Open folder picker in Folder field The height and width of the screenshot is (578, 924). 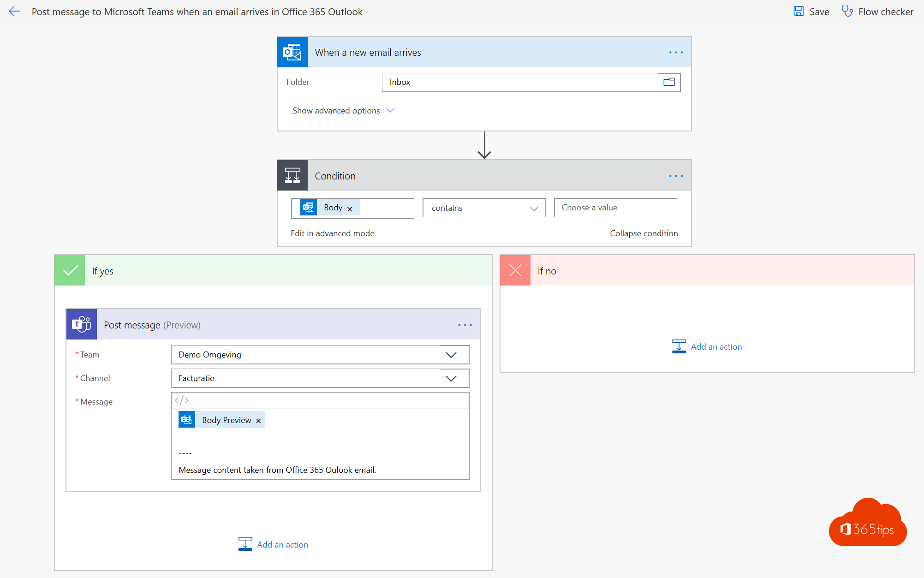click(669, 82)
